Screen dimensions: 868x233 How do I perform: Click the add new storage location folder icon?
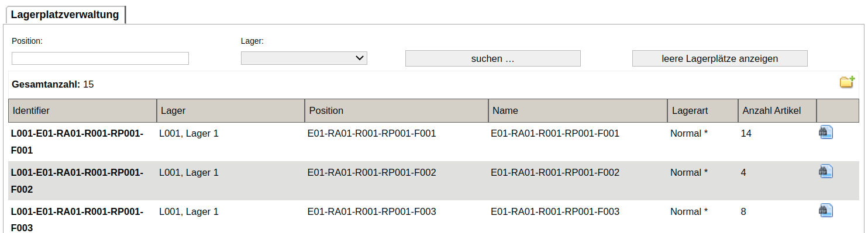point(847,82)
